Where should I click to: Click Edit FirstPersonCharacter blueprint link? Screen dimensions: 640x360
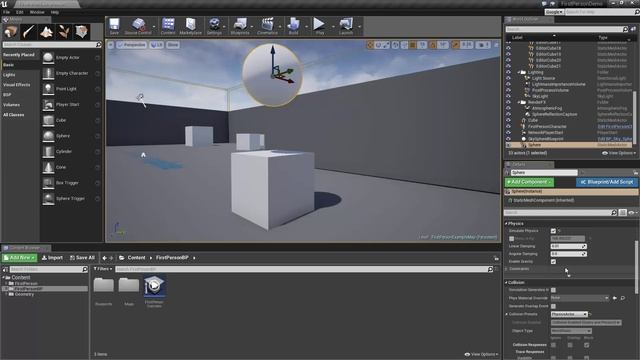[615, 127]
